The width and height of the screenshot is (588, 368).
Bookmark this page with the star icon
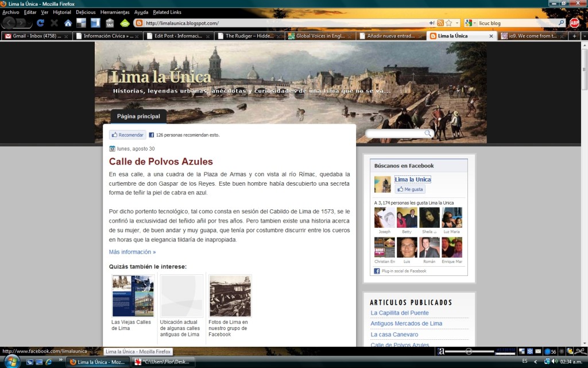(x=448, y=23)
